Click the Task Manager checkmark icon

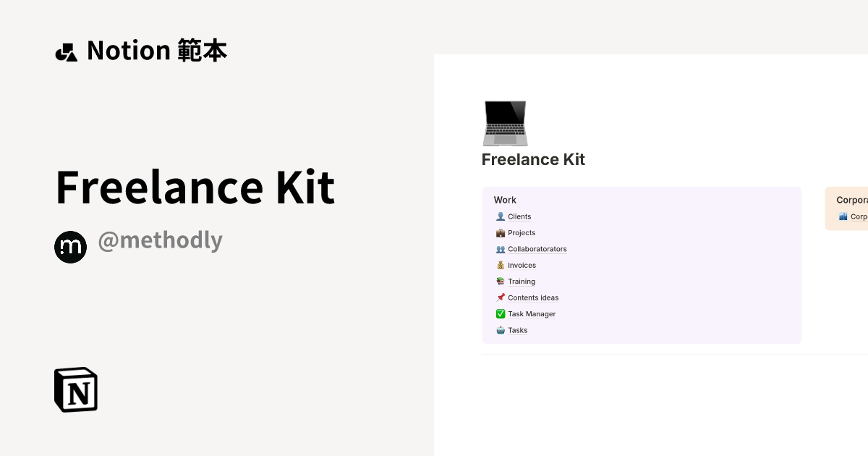501,313
